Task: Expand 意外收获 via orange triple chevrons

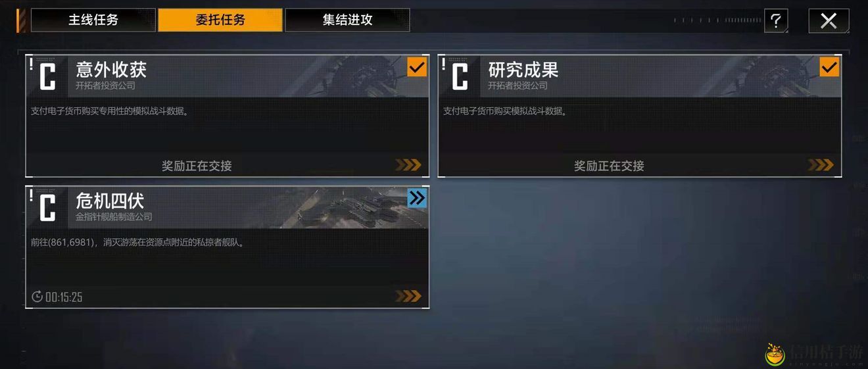Action: [408, 164]
